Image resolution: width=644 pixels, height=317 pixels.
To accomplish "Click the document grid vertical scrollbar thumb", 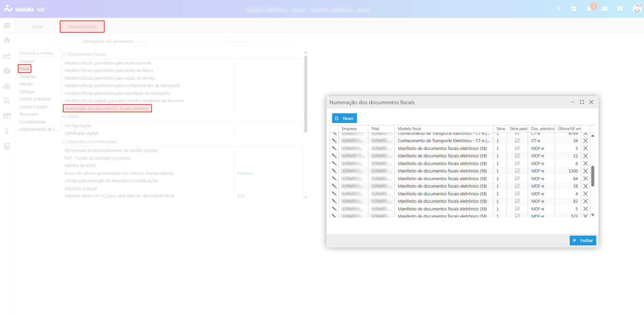I will pyautogui.click(x=593, y=176).
